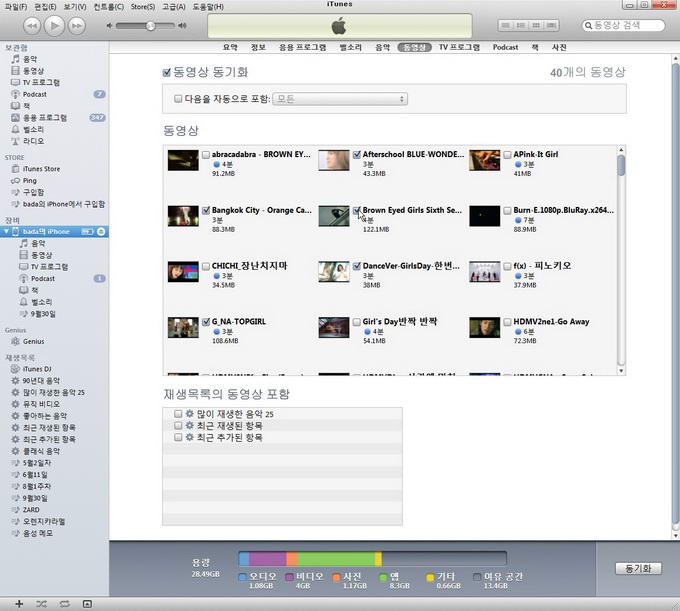The width and height of the screenshot is (680, 611).
Task: Open the 90년대 음악 smart playlist
Action: point(41,381)
